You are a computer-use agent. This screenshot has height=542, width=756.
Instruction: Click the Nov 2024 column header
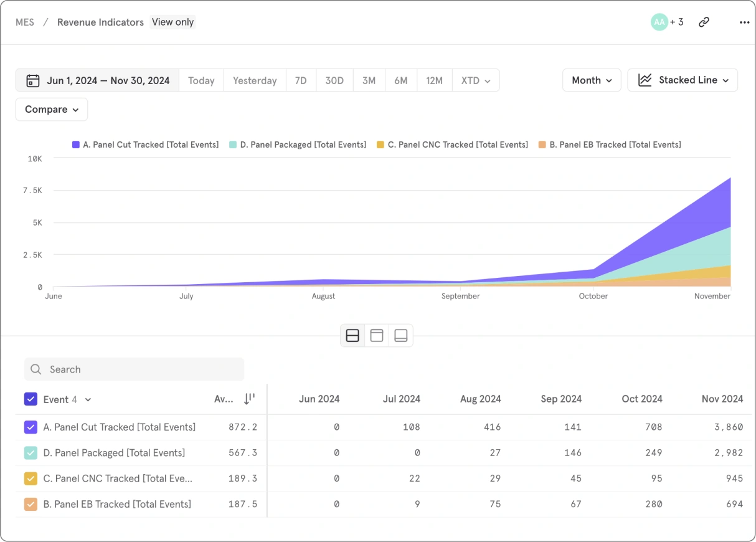pyautogui.click(x=722, y=399)
